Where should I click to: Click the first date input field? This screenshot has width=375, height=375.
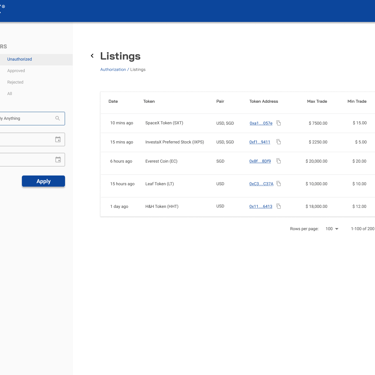coord(32,139)
